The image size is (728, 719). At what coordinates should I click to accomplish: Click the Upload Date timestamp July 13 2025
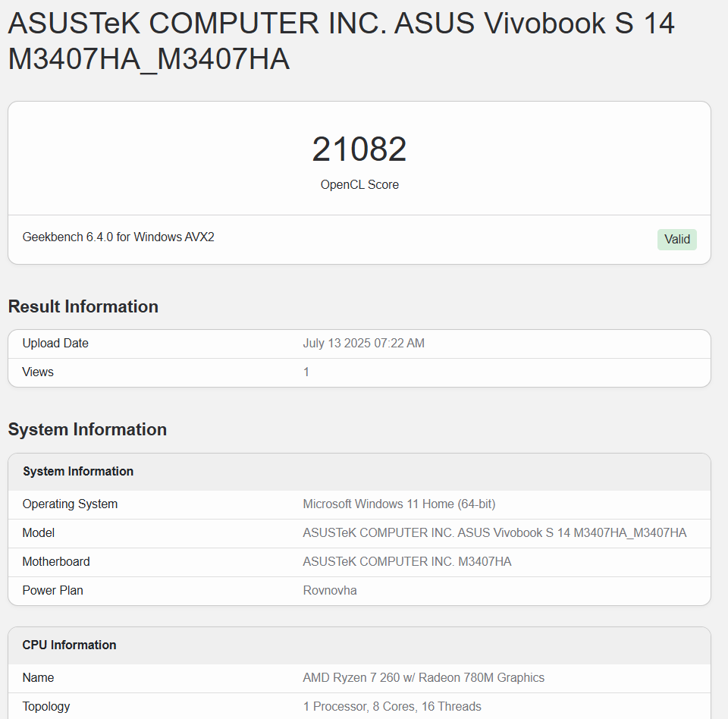pyautogui.click(x=362, y=343)
